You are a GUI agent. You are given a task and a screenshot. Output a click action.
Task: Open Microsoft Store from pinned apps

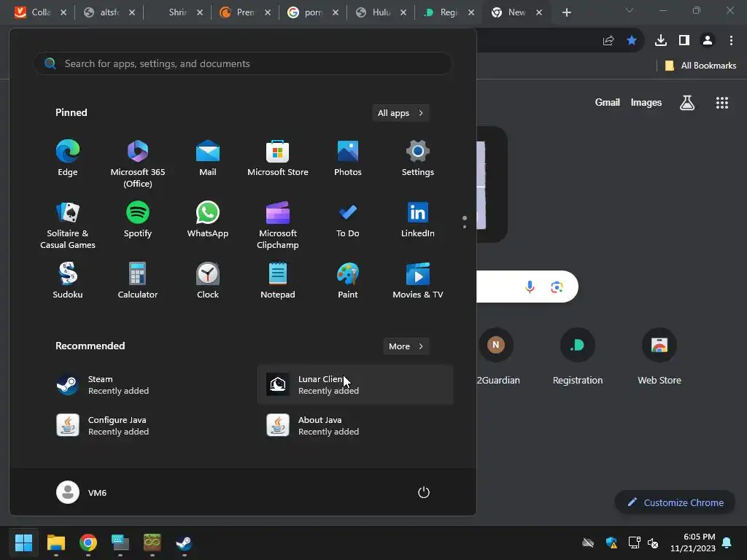(278, 158)
